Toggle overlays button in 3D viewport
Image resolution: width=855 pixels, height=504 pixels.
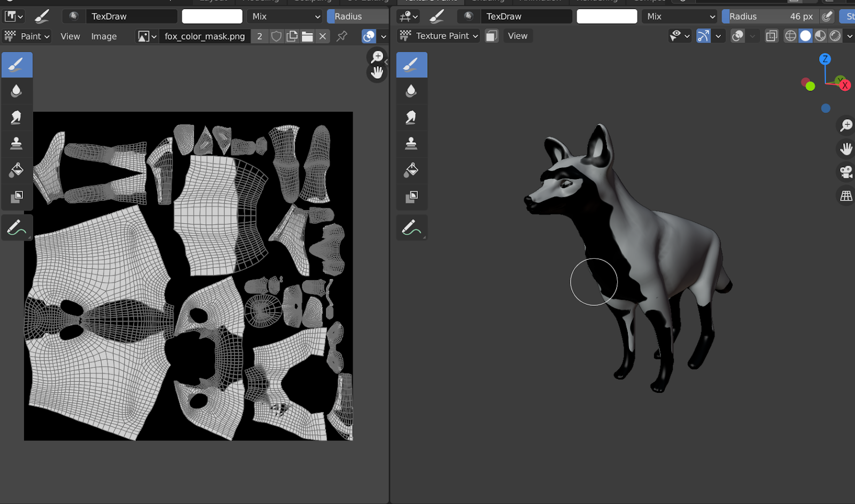[737, 36]
